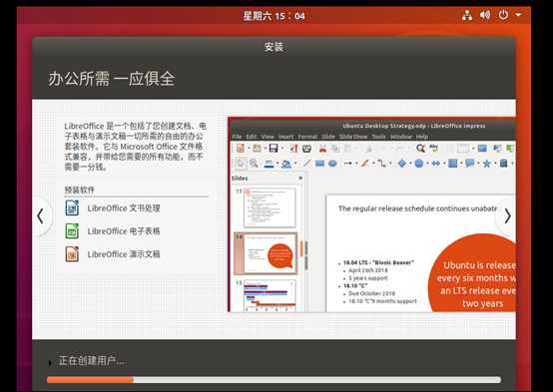Click the Rectangle tool in Impress
This screenshot has height=392, width=553.
(319, 164)
